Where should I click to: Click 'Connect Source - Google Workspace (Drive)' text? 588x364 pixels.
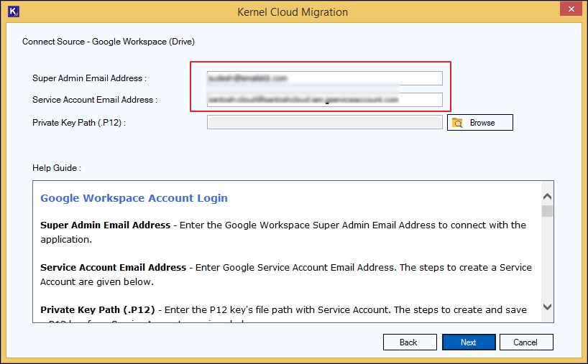point(109,42)
